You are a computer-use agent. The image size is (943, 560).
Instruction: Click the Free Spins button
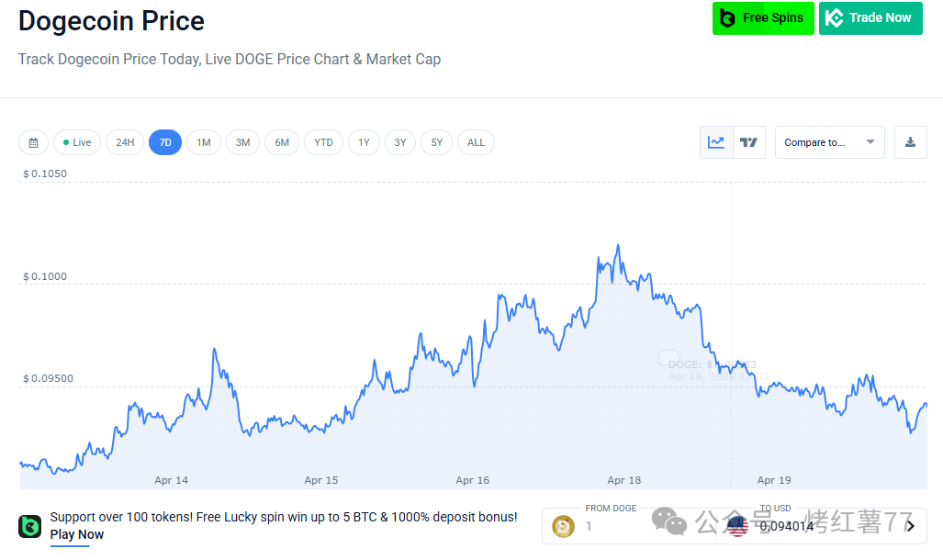(762, 18)
